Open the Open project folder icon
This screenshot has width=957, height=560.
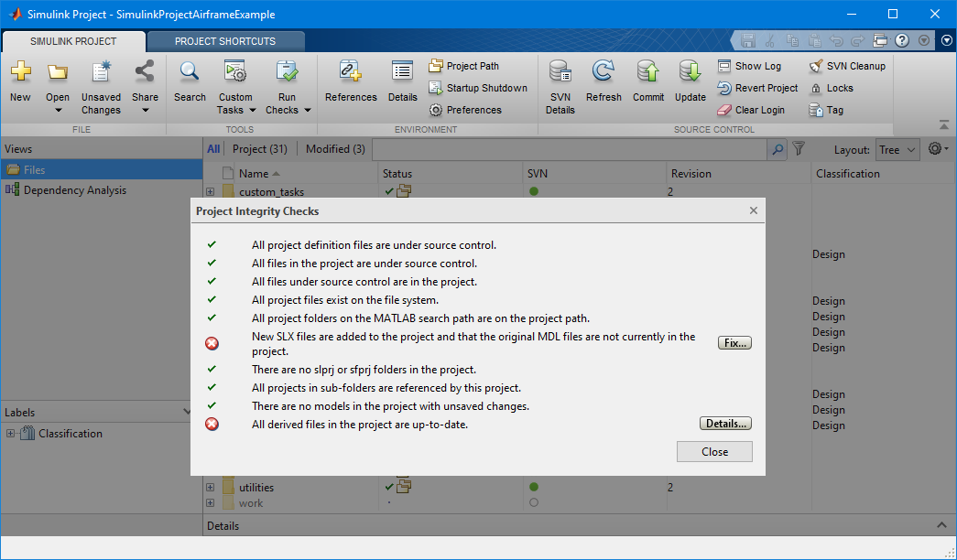point(58,72)
